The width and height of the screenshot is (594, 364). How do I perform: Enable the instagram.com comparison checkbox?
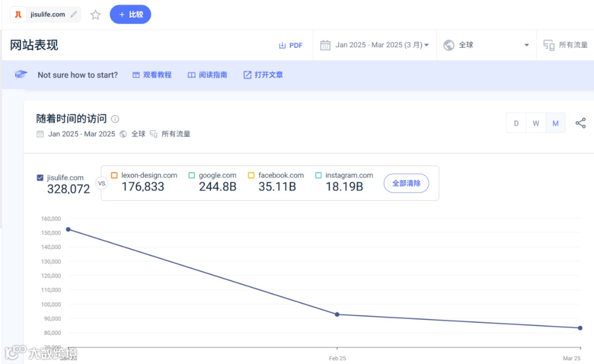pos(318,175)
